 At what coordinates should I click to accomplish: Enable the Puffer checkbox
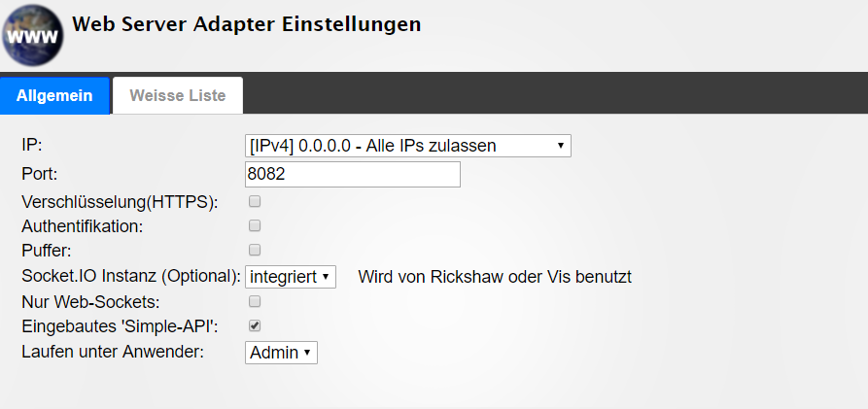tap(255, 251)
